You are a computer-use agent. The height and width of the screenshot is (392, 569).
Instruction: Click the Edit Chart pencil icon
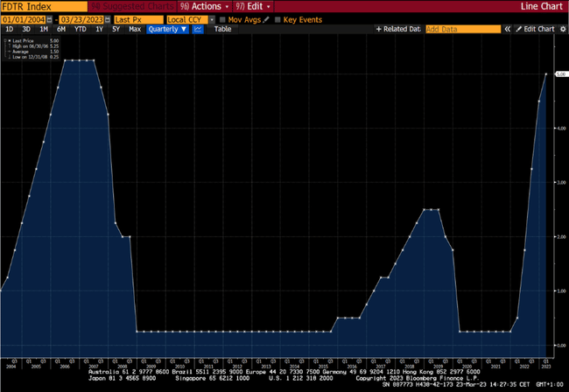[517, 29]
